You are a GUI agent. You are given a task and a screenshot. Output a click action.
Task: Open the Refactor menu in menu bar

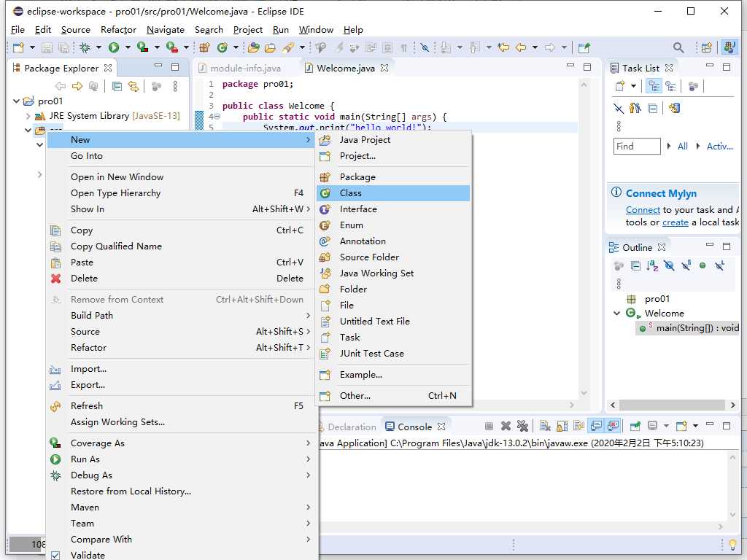(x=118, y=29)
